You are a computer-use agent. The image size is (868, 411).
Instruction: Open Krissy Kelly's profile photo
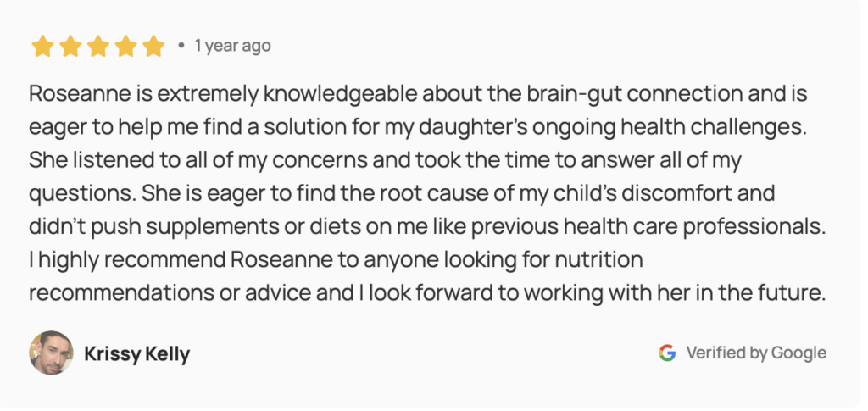click(51, 353)
